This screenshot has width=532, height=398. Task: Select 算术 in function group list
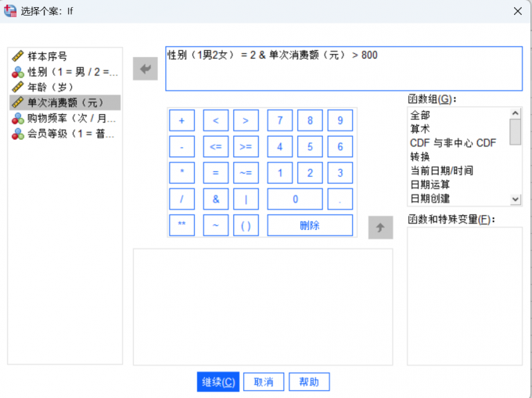[x=459, y=129]
